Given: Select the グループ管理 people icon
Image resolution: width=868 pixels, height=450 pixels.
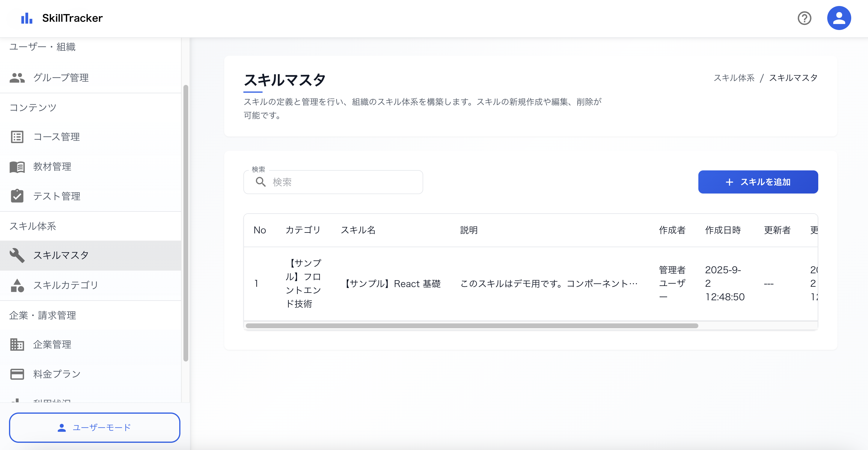Looking at the screenshot, I should tap(17, 78).
